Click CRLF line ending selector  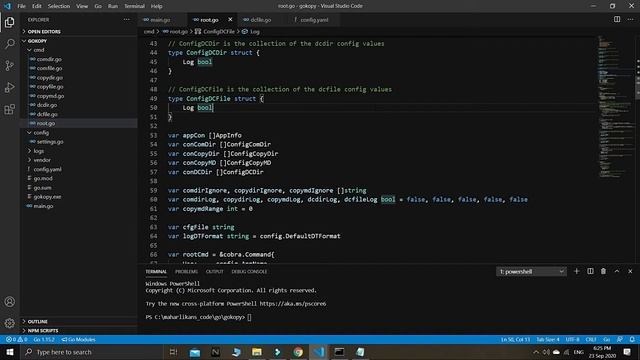pos(591,340)
